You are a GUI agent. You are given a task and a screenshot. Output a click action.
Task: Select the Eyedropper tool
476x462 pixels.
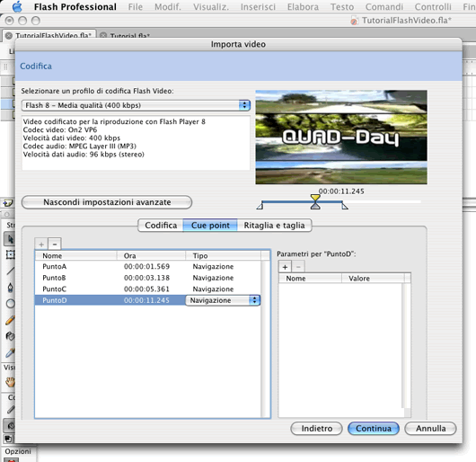click(10, 352)
